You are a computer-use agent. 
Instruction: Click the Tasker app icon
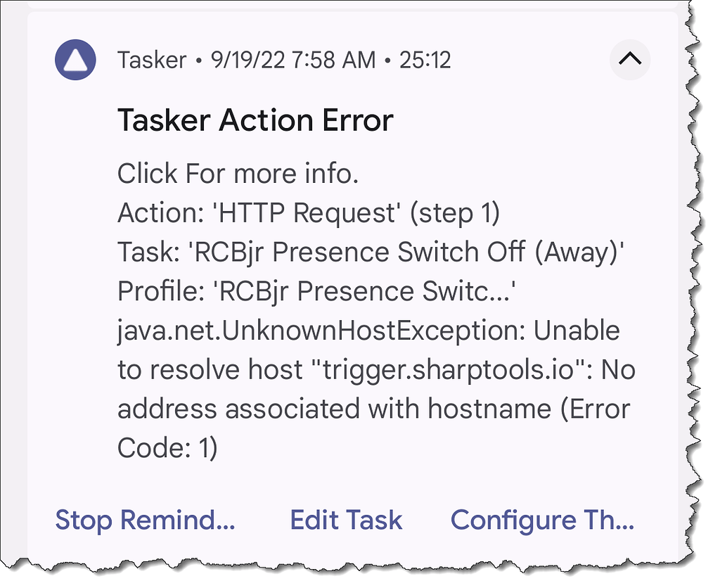75,60
